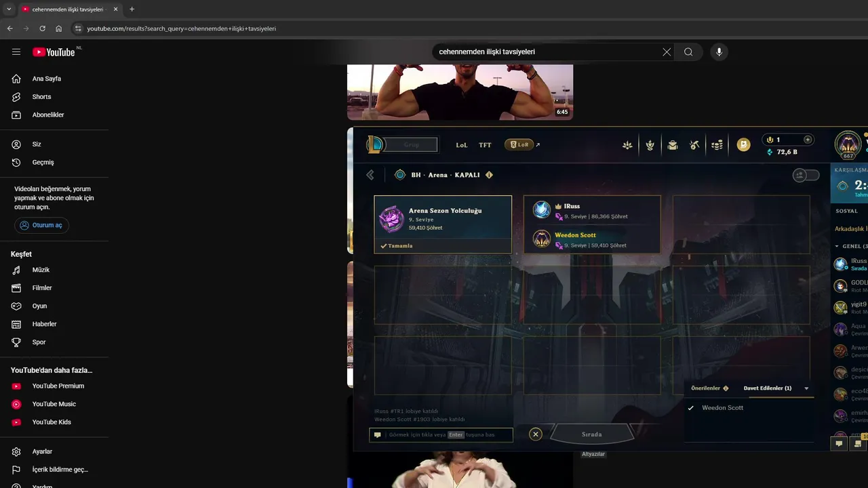Open the browser tab list dropdown
The height and width of the screenshot is (488, 868).
(9, 9)
